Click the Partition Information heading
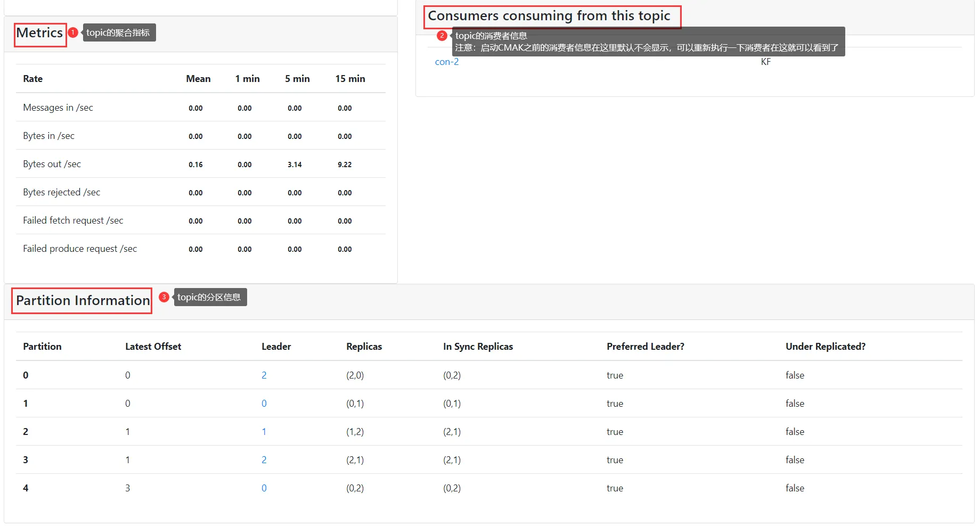This screenshot has height=526, width=980. (83, 301)
